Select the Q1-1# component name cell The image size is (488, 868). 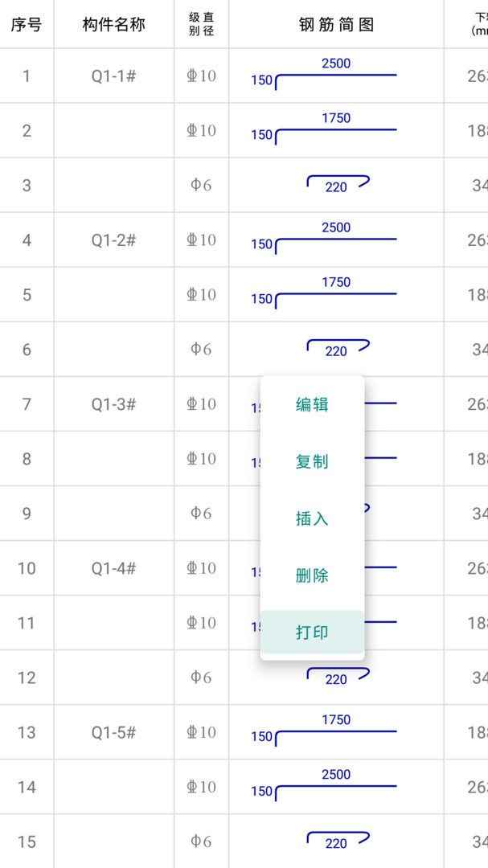114,76
